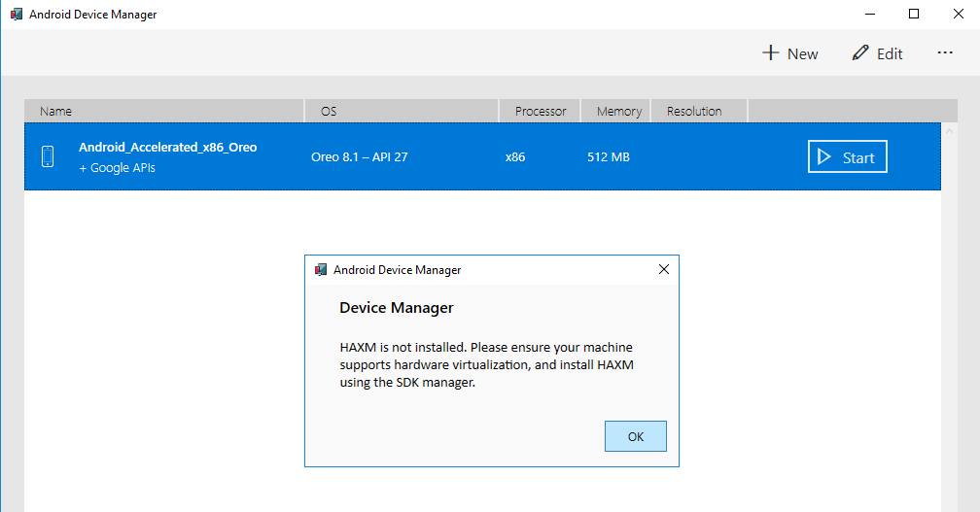Click the Oreo 8.1 – API 27 cell
The width and height of the screenshot is (980, 512).
pyautogui.click(x=360, y=157)
